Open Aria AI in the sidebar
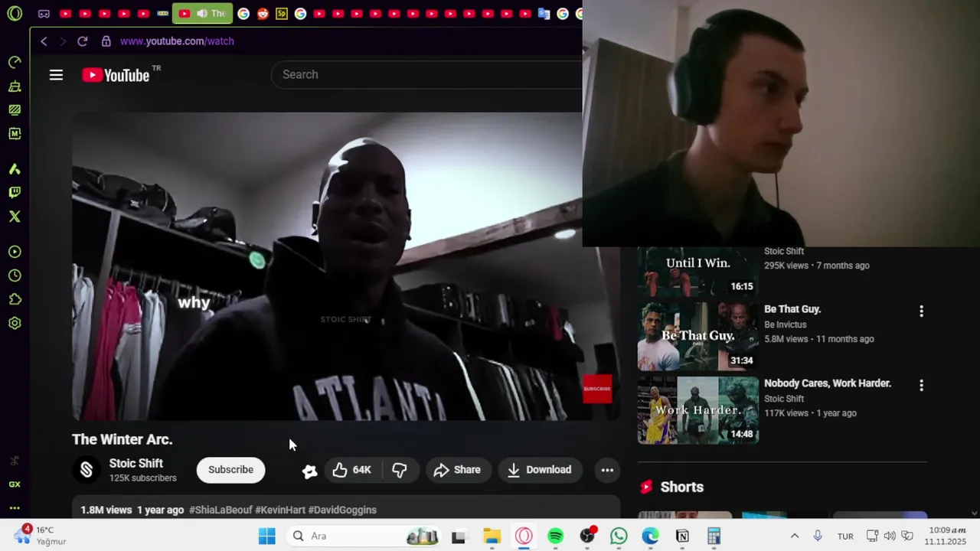This screenshot has height=551, width=980. [x=15, y=168]
